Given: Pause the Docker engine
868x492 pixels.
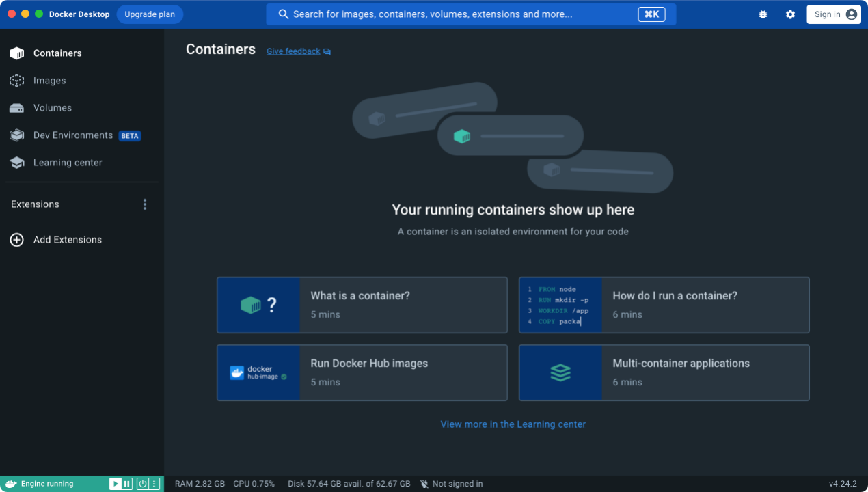Looking at the screenshot, I should tap(127, 484).
